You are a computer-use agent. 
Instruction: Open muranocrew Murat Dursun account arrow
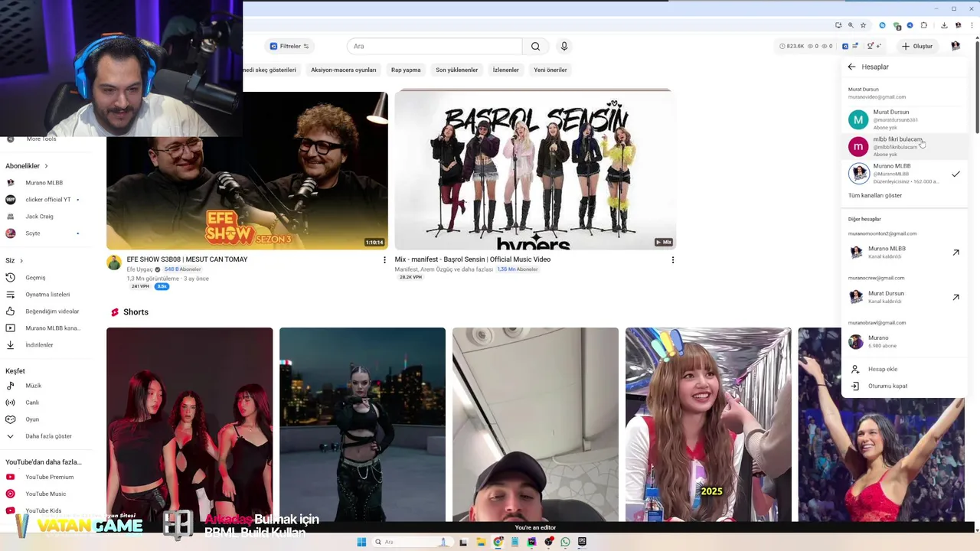point(955,297)
